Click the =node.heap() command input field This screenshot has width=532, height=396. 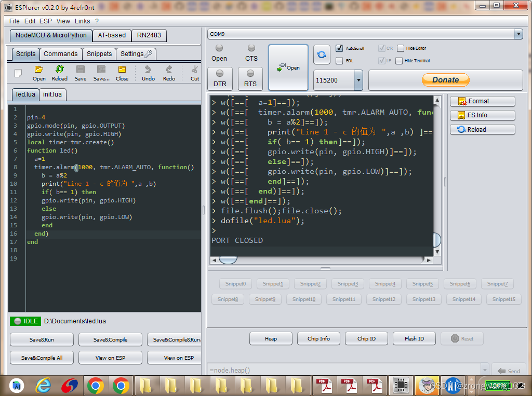(x=344, y=370)
